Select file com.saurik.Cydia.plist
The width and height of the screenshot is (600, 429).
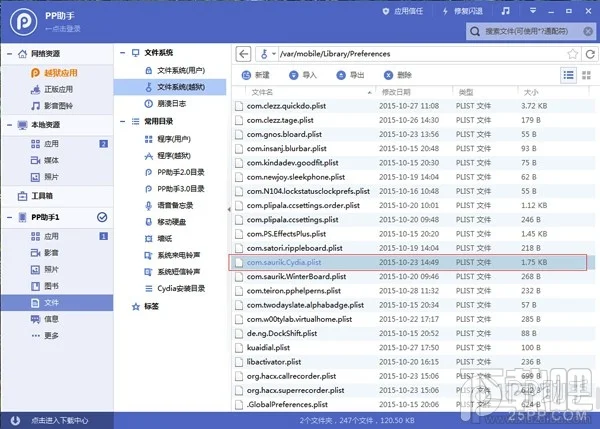(x=408, y=262)
